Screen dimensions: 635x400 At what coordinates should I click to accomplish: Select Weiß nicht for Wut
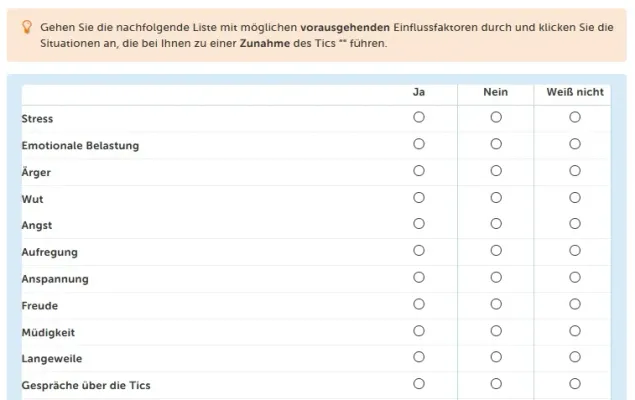[x=575, y=198]
